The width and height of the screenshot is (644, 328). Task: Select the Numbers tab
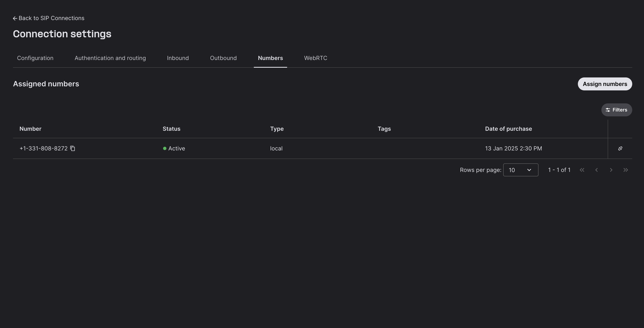(x=270, y=58)
